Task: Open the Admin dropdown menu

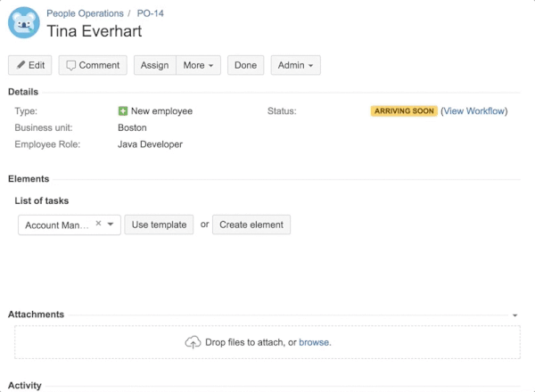Action: point(296,65)
